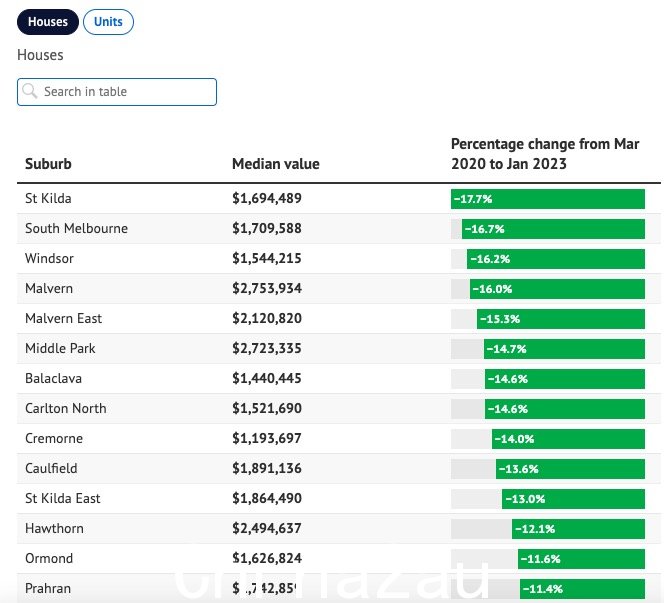Image resolution: width=664 pixels, height=603 pixels.
Task: Click the median value $2,494,637
Action: (267, 528)
